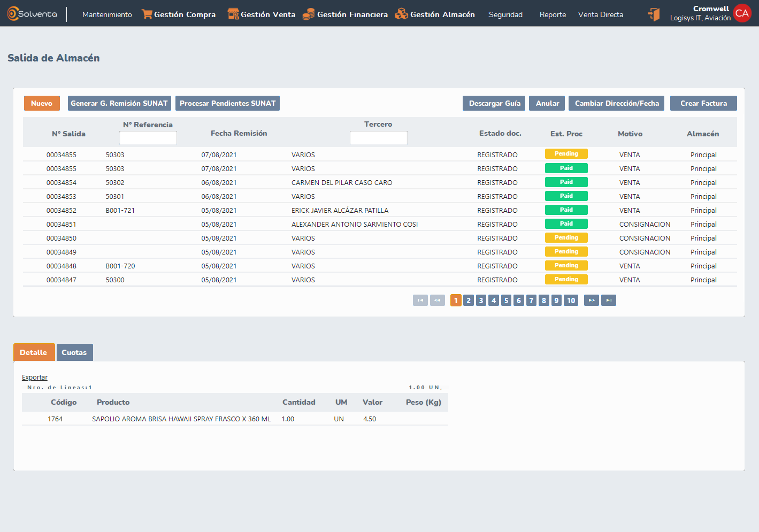Jump to the last page arrow

pyautogui.click(x=609, y=300)
